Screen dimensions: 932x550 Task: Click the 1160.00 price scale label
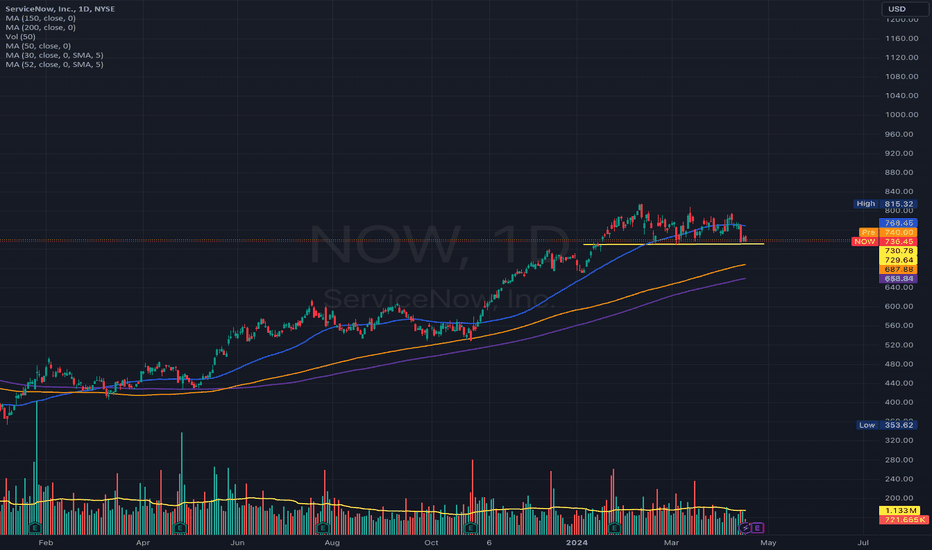[901, 38]
